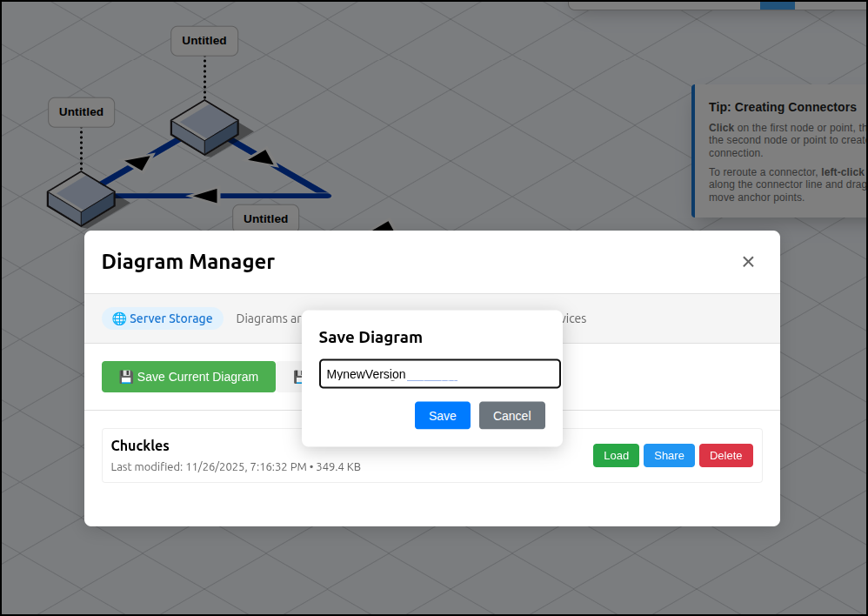
Task: Share the Chuckles diagram
Action: 669,456
